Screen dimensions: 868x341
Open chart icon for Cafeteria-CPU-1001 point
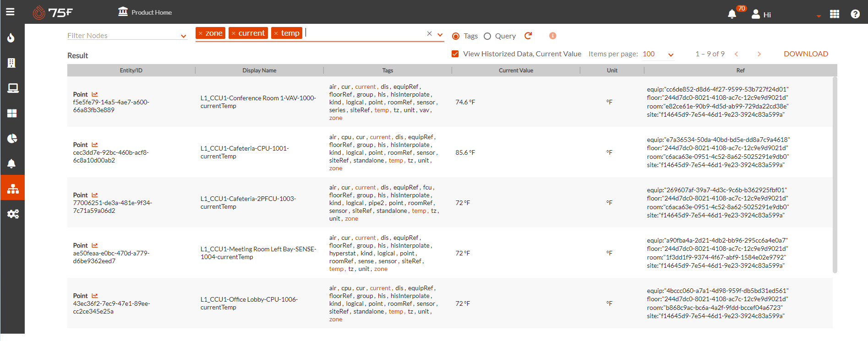95,145
